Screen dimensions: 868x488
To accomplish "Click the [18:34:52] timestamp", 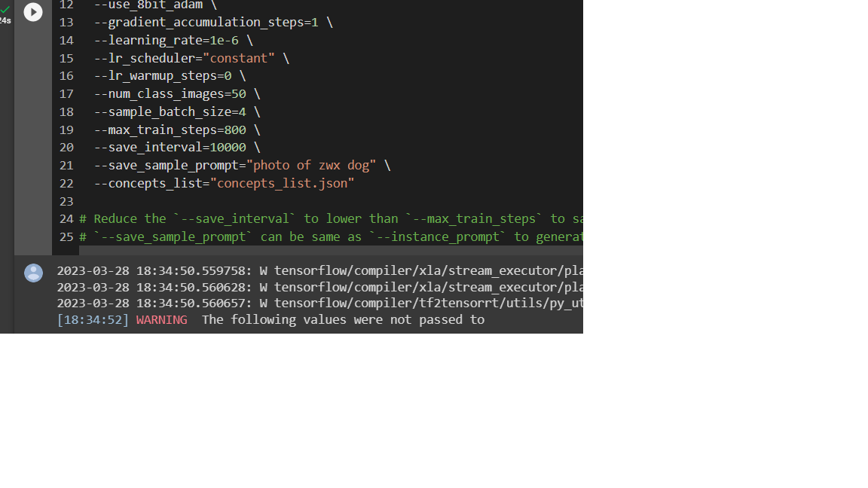I will point(92,319).
